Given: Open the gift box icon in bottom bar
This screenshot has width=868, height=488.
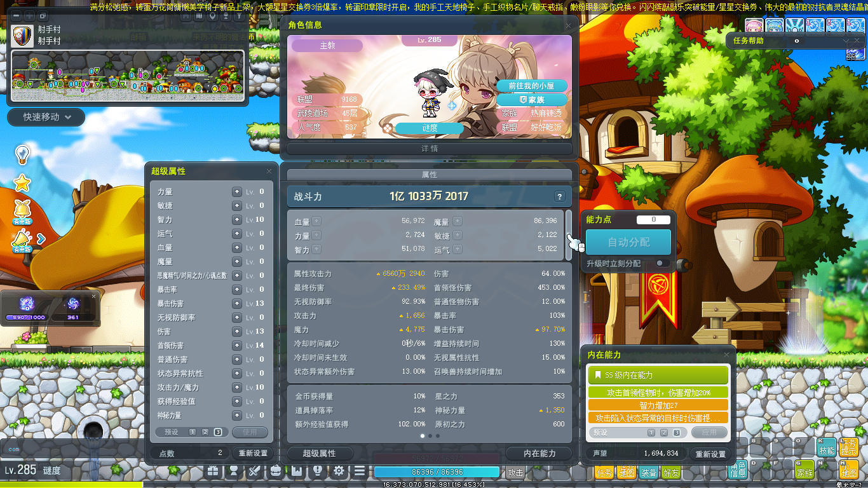Looking at the screenshot, I should coord(213,471).
